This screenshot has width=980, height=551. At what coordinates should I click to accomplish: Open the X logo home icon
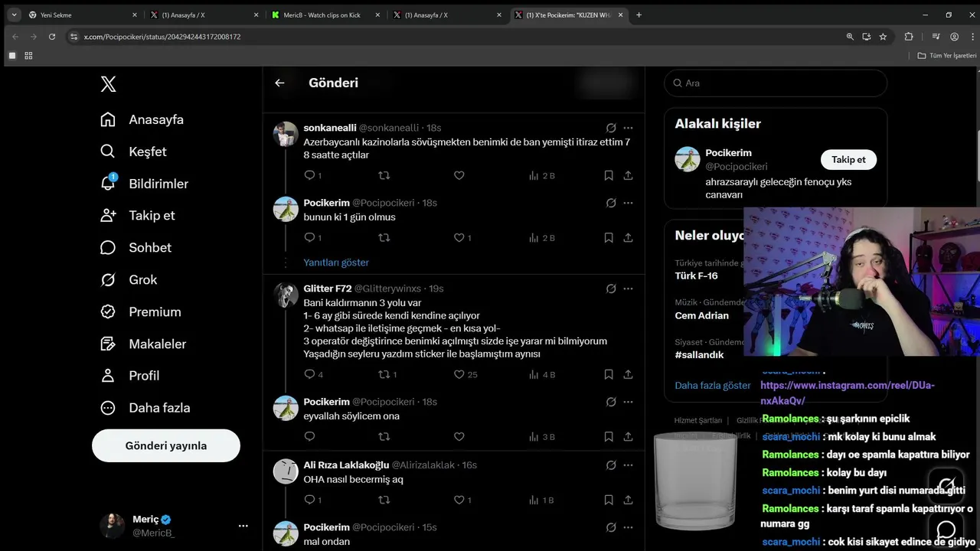pos(109,83)
